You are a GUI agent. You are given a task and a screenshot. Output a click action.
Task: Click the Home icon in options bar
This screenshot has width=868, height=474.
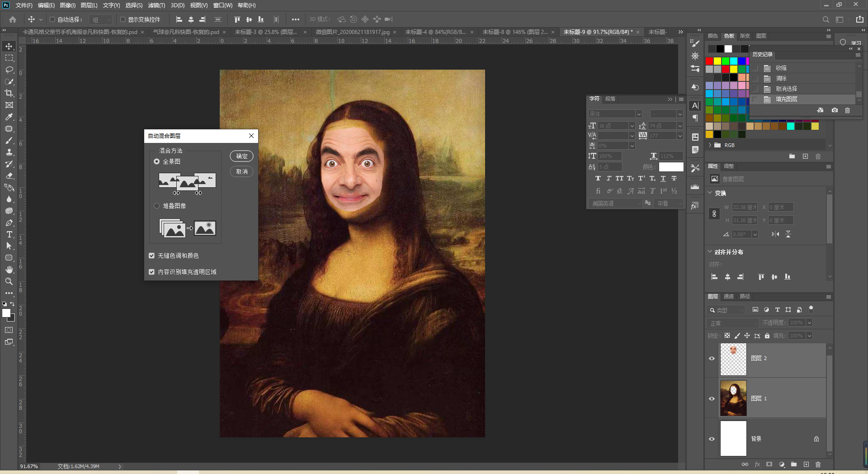click(x=13, y=19)
